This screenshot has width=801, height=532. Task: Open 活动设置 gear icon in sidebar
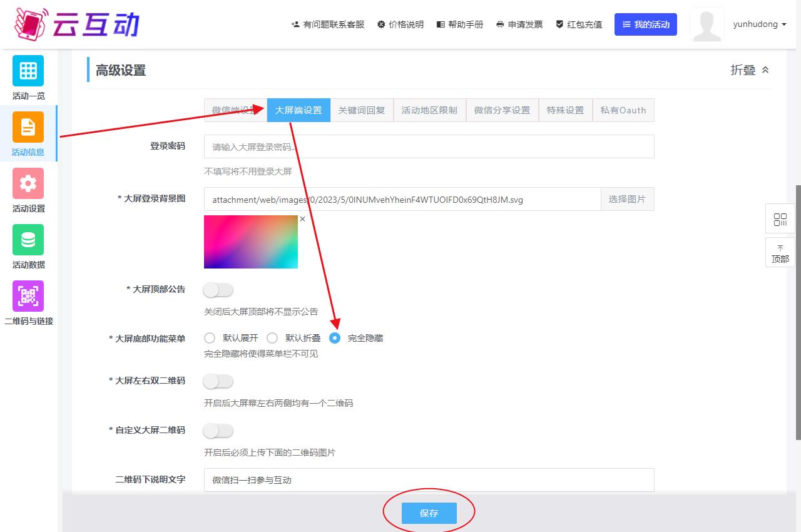pos(28,183)
